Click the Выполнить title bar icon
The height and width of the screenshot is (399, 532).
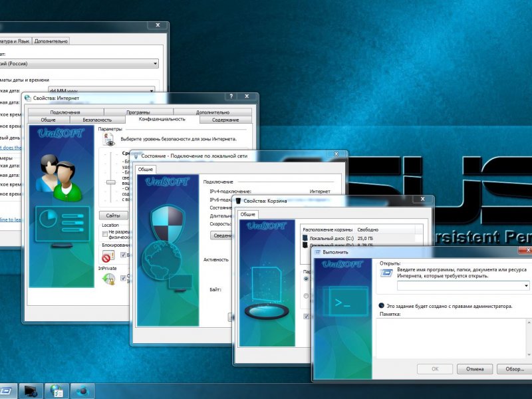[318, 253]
